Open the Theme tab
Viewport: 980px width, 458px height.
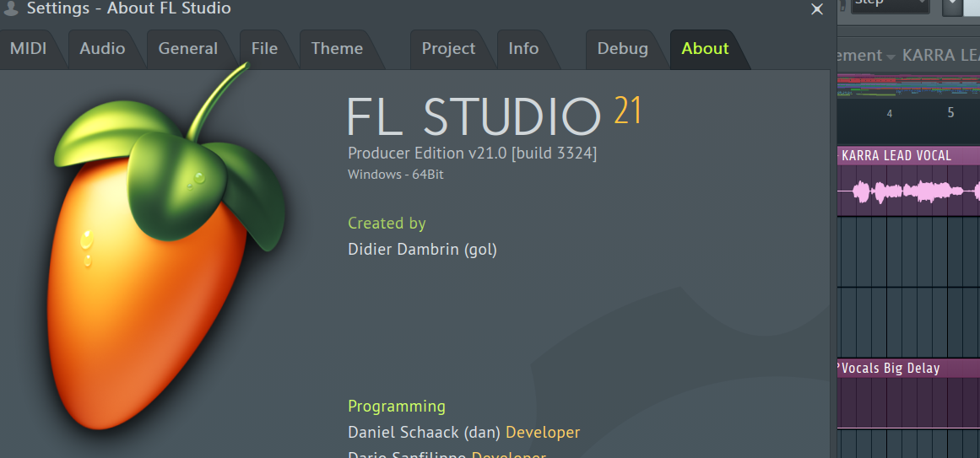pyautogui.click(x=337, y=49)
